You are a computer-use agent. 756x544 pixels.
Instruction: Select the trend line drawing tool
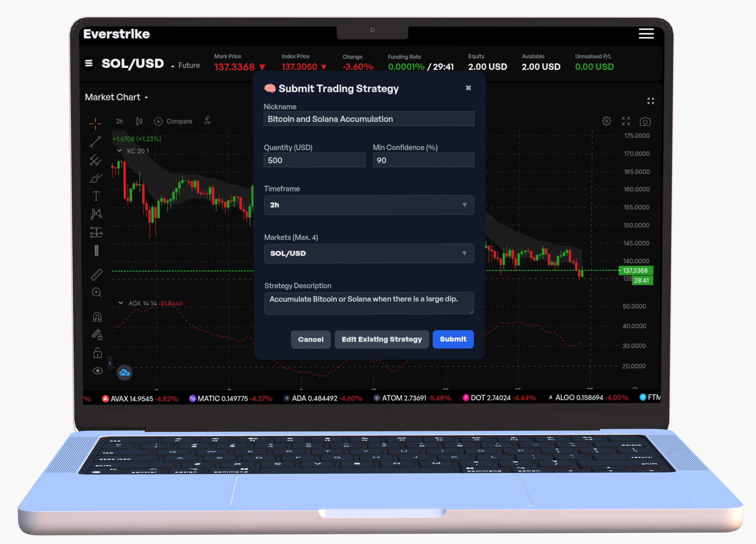(x=96, y=142)
